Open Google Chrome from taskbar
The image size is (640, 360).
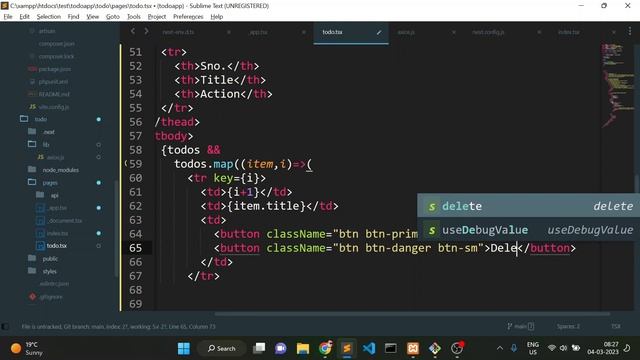pos(325,348)
